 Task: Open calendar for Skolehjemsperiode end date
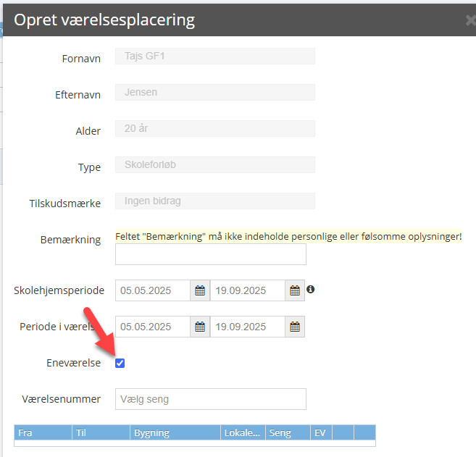coord(295,290)
